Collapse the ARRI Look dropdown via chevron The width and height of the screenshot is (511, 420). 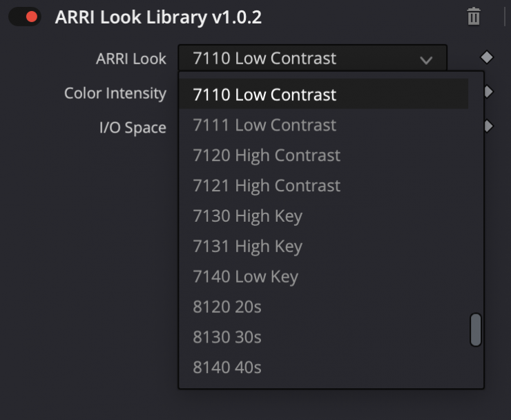(426, 59)
